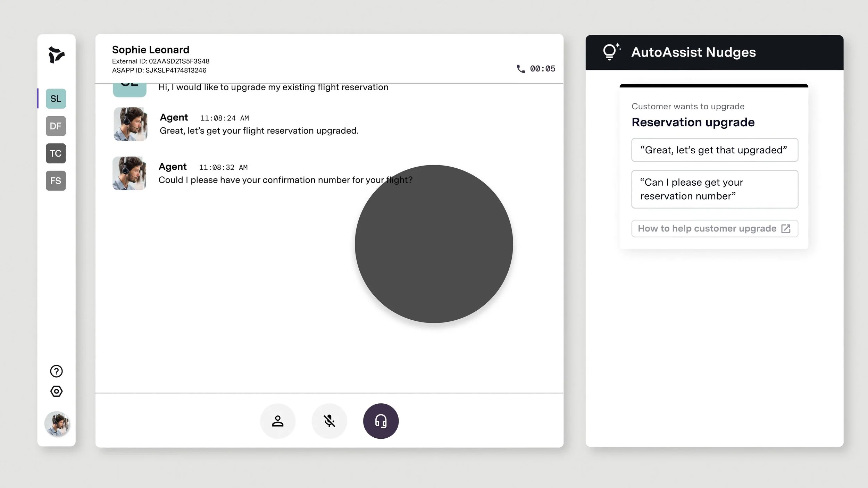Toggle the purple headset button

coord(381,421)
